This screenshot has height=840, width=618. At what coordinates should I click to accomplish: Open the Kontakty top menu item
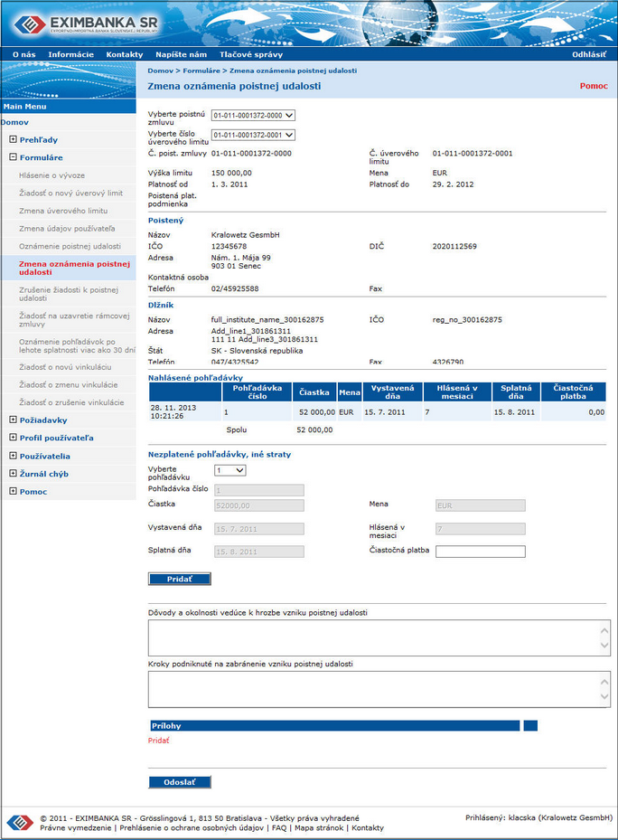[125, 54]
